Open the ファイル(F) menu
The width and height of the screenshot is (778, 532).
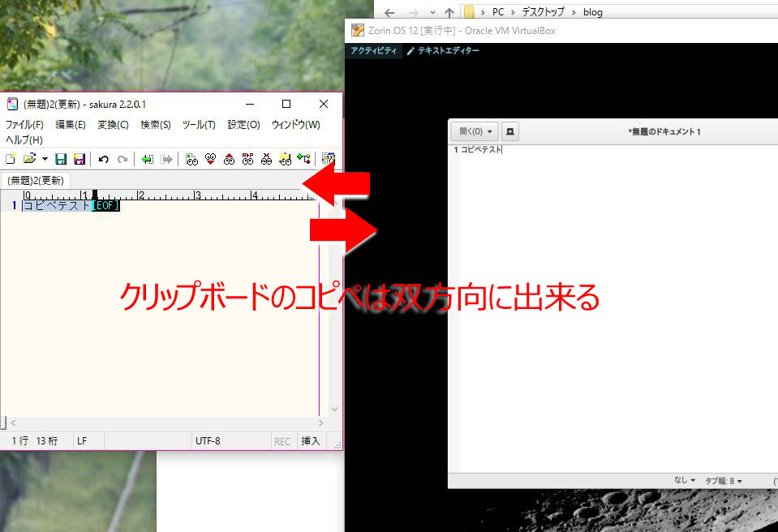(x=24, y=125)
